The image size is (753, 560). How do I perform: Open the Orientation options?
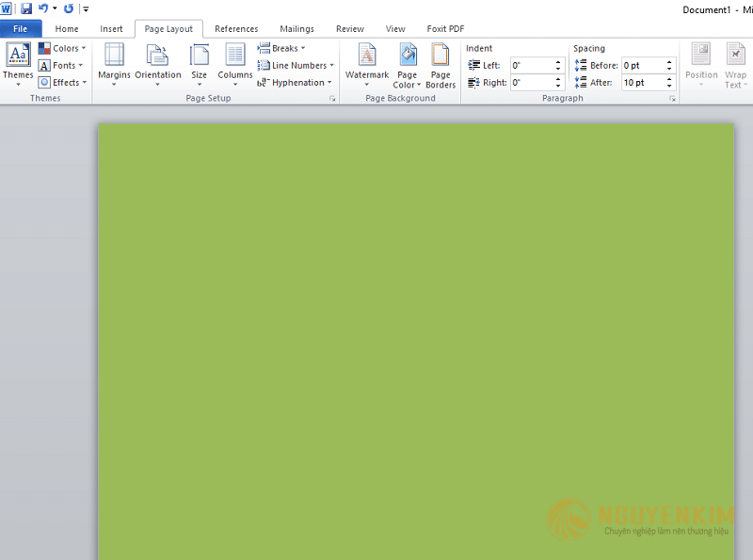coord(157,62)
